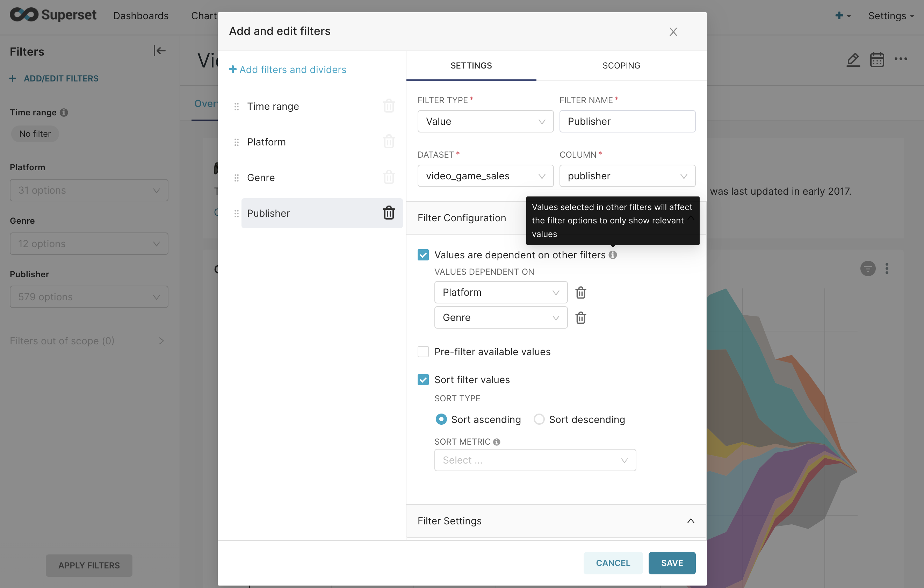The height and width of the screenshot is (588, 924).
Task: Enable 'Pre-filter available values' checkbox
Action: point(423,351)
